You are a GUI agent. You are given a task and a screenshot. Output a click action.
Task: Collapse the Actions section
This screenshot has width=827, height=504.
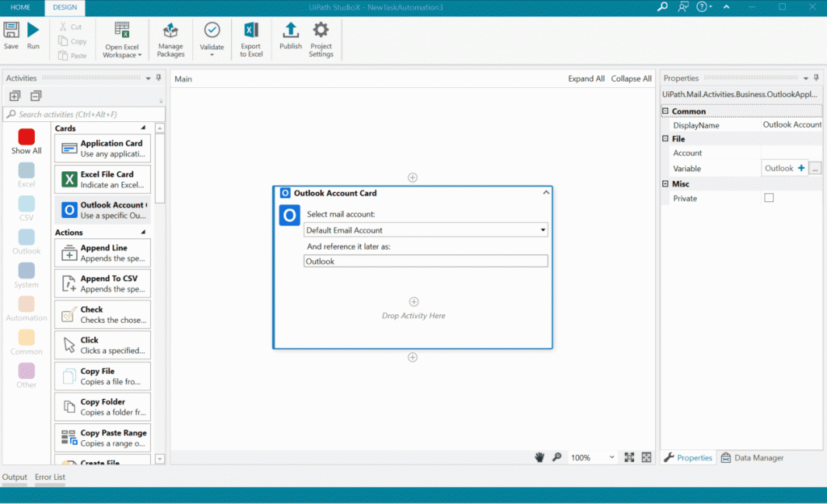(x=143, y=232)
